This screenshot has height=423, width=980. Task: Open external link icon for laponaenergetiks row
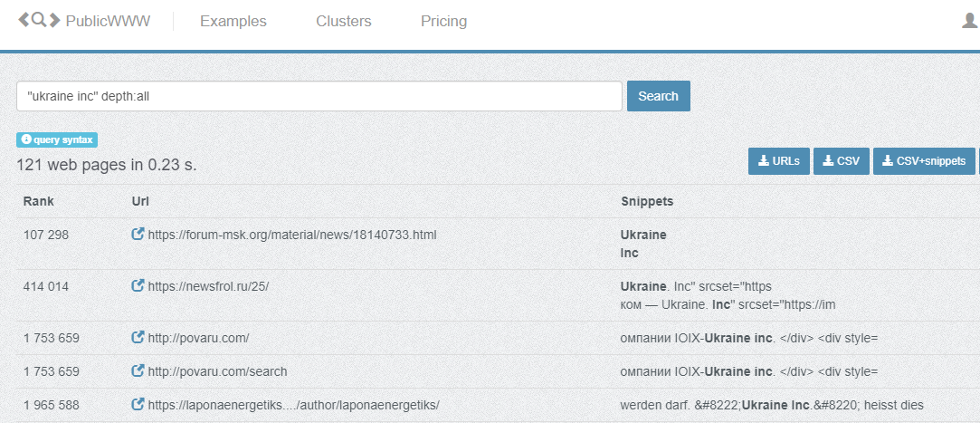pyautogui.click(x=138, y=405)
